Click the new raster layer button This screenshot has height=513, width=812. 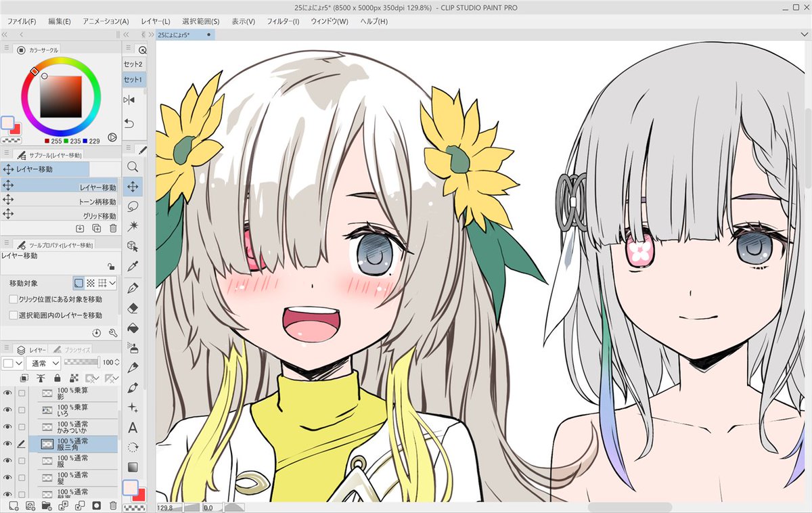(x=12, y=504)
